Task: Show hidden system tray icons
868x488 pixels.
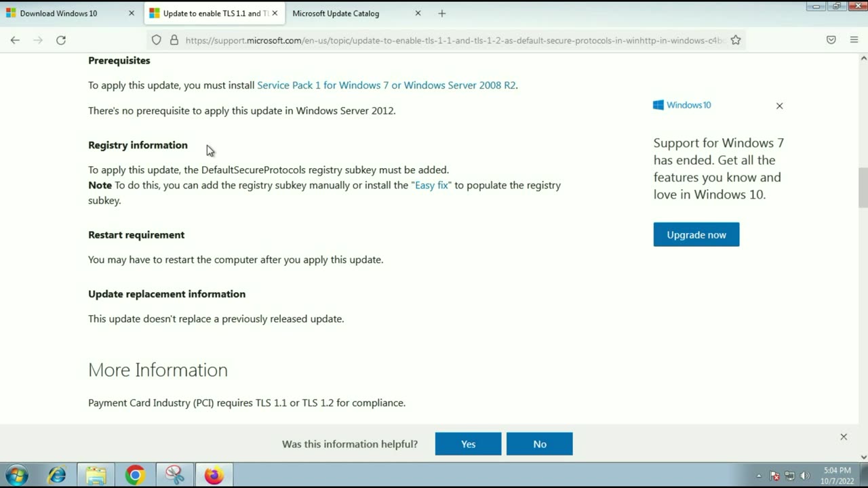Action: (x=759, y=476)
